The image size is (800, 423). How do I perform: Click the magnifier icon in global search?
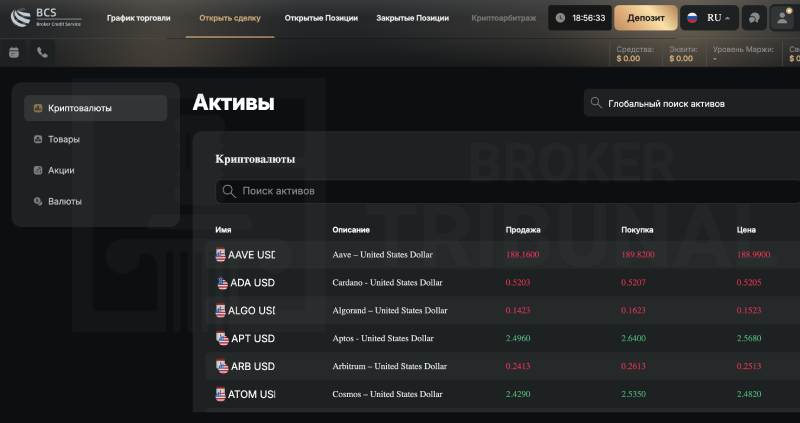pyautogui.click(x=597, y=103)
